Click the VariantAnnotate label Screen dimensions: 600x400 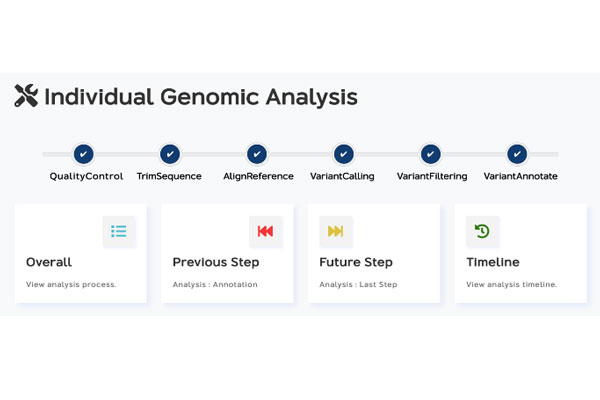pyautogui.click(x=520, y=176)
